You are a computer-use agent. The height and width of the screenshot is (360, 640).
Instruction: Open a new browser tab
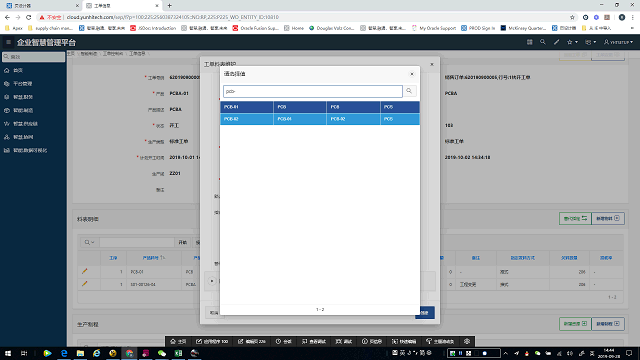tap(169, 6)
